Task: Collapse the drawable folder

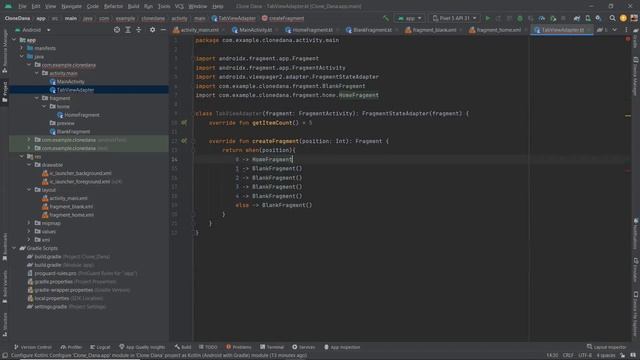Action: click(x=29, y=165)
